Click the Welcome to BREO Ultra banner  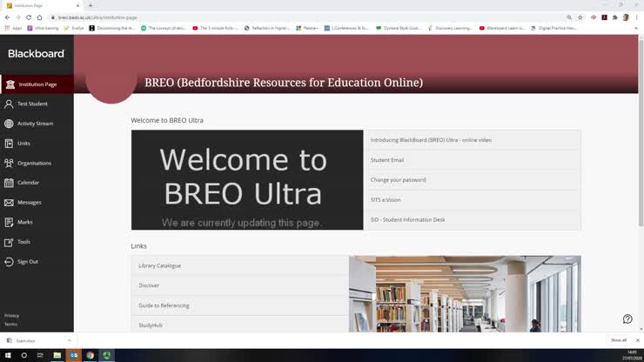247,180
